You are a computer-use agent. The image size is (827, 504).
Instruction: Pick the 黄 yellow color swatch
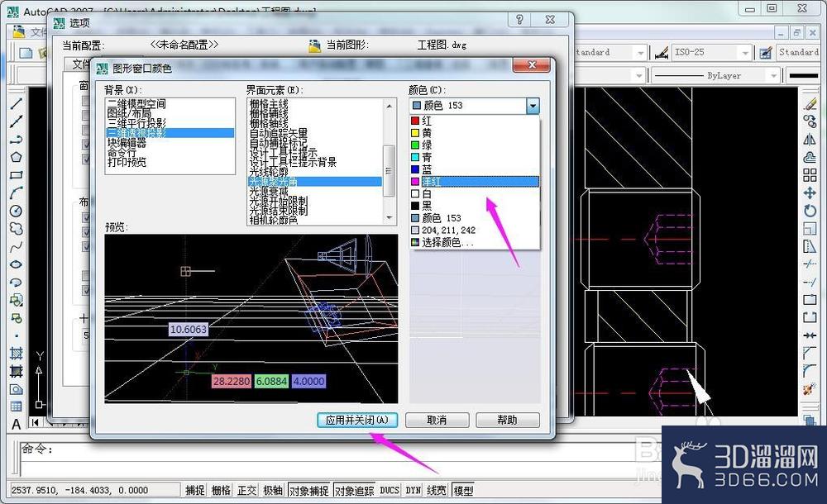coord(415,133)
